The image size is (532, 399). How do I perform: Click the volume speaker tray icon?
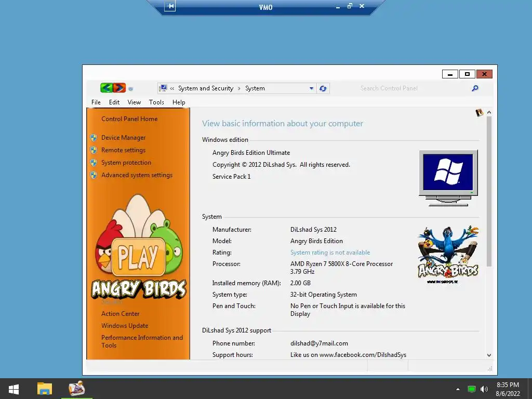coord(484,389)
